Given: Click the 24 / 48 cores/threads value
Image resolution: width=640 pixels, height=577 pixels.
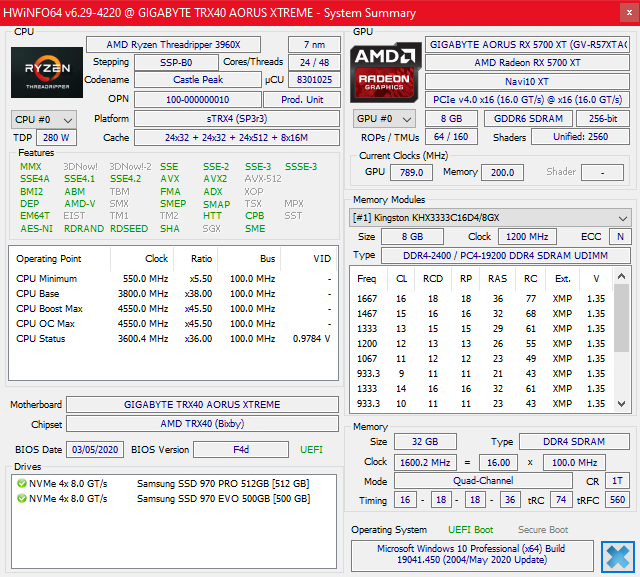Looking at the screenshot, I should click(314, 62).
